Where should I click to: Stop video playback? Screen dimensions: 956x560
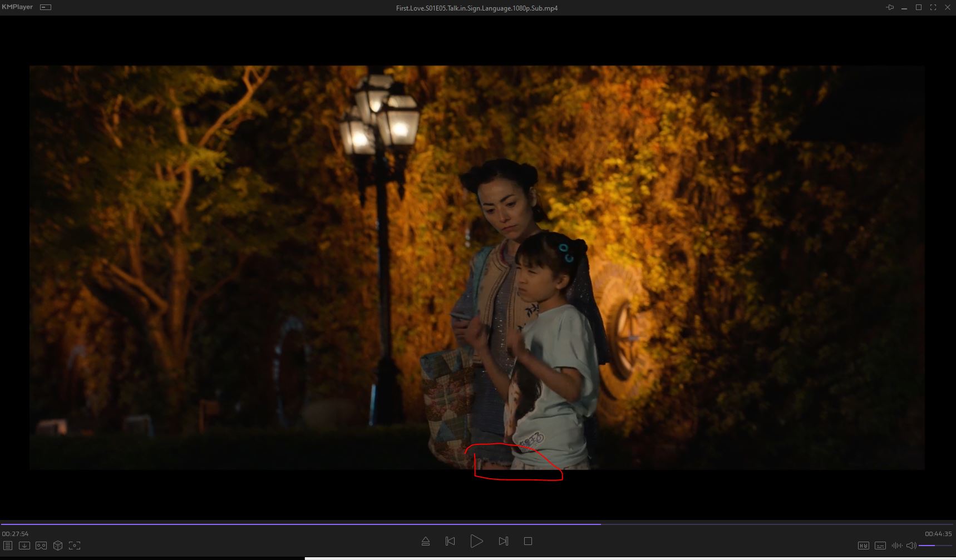(x=528, y=541)
